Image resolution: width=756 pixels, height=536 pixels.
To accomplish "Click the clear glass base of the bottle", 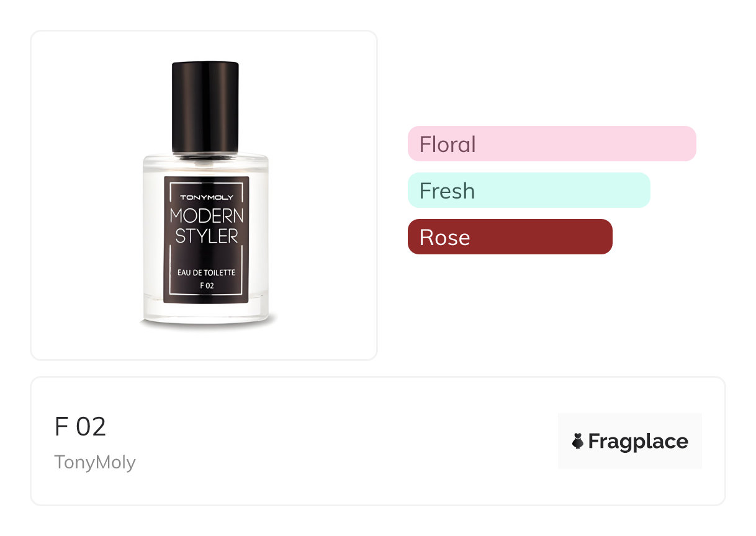I will point(207,312).
